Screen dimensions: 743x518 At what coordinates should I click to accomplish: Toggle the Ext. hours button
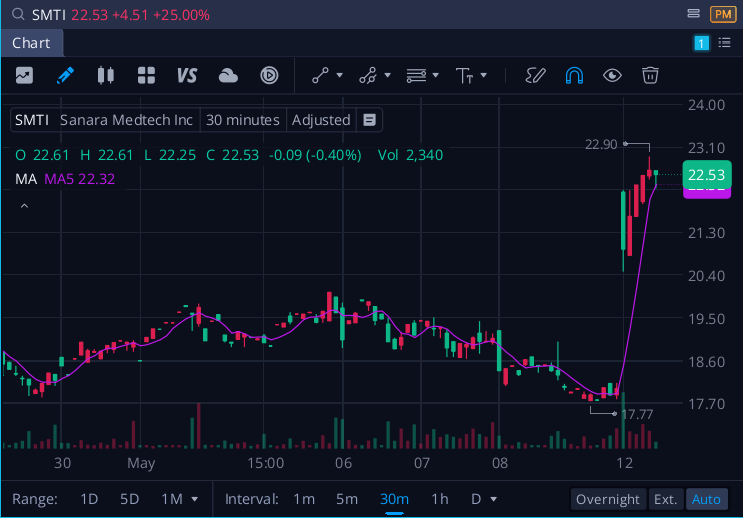coord(666,499)
